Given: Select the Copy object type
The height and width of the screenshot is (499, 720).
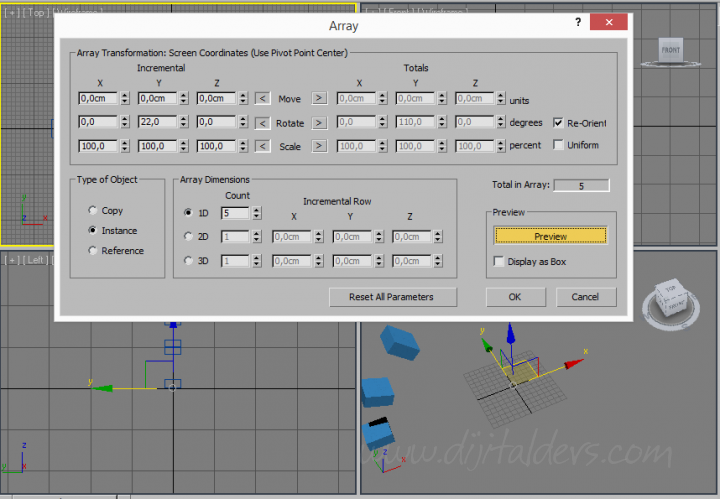Looking at the screenshot, I should point(94,211).
